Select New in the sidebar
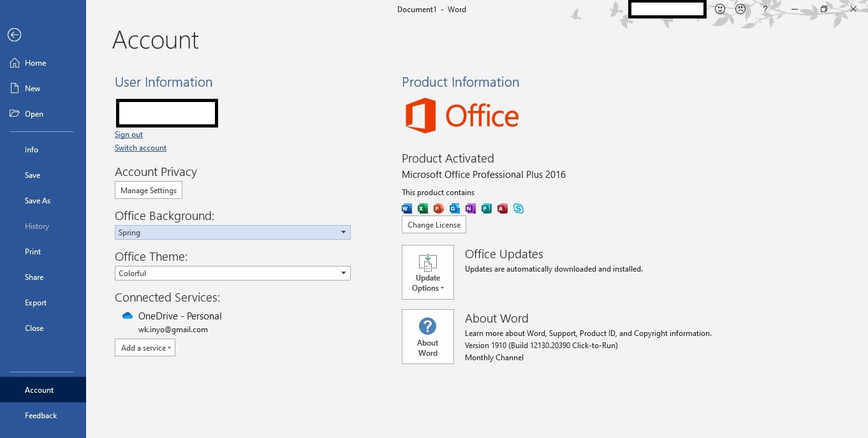This screenshot has height=438, width=868. (x=43, y=89)
